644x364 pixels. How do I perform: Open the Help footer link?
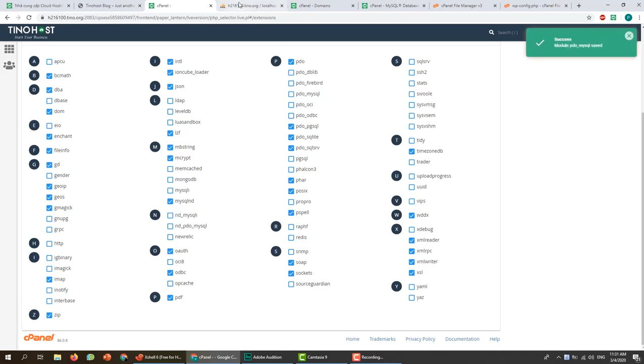494,339
